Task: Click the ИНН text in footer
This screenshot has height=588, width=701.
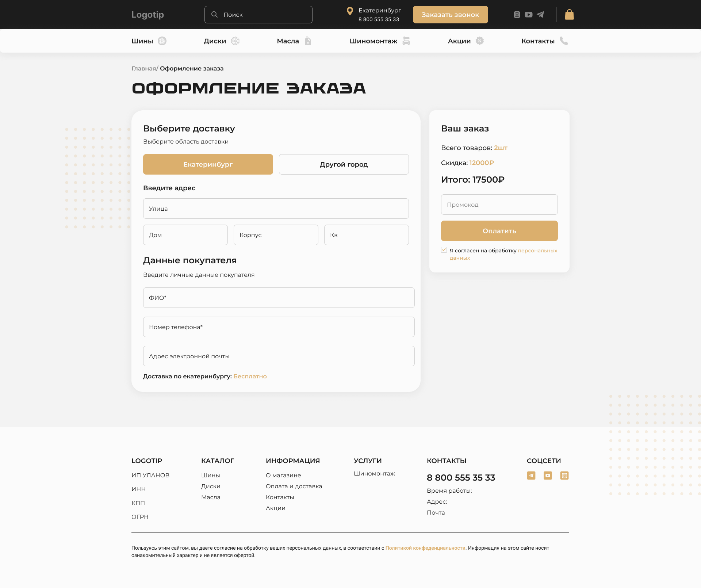Action: tap(139, 489)
